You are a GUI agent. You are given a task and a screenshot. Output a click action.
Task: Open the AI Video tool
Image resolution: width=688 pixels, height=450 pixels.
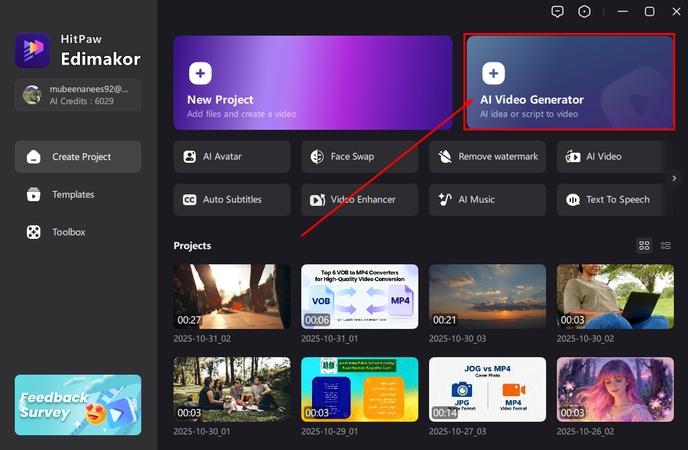615,157
